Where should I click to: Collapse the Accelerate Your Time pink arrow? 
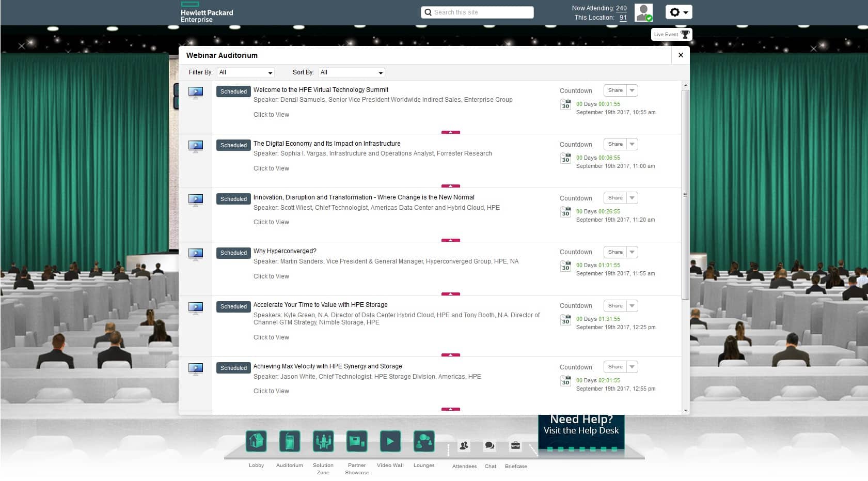tap(451, 355)
